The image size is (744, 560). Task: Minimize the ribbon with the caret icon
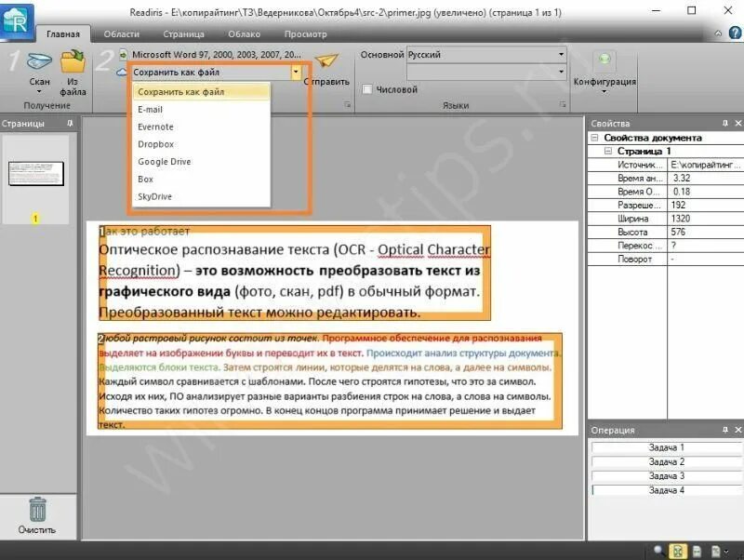(x=718, y=33)
